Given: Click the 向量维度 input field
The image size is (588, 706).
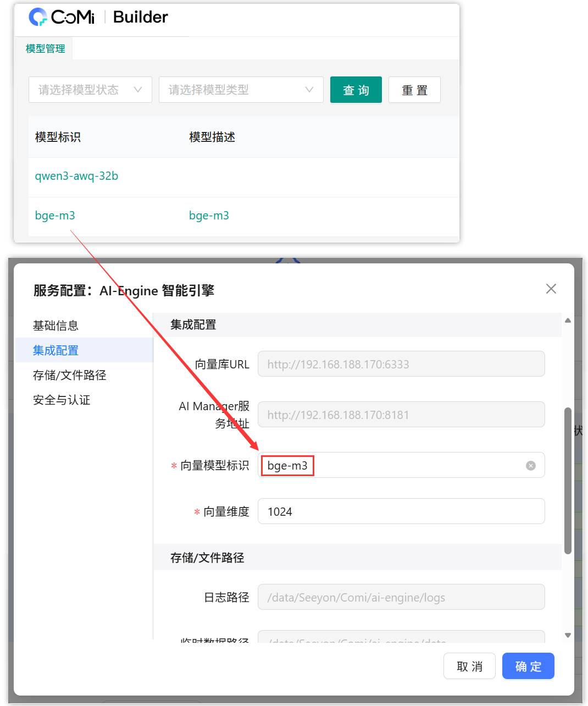Looking at the screenshot, I should point(401,511).
